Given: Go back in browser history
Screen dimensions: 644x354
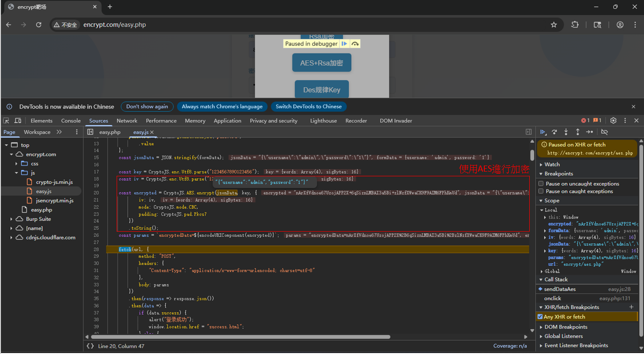Looking at the screenshot, I should pyautogui.click(x=8, y=25).
